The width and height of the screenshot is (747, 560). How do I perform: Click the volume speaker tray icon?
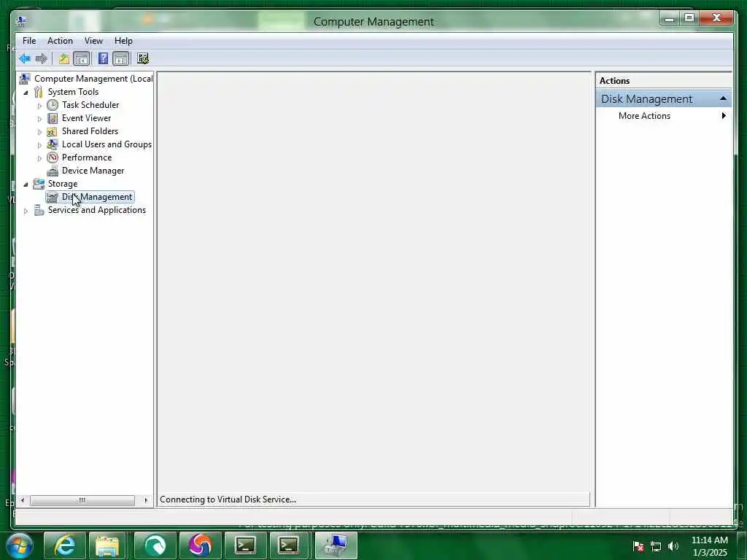coord(673,546)
